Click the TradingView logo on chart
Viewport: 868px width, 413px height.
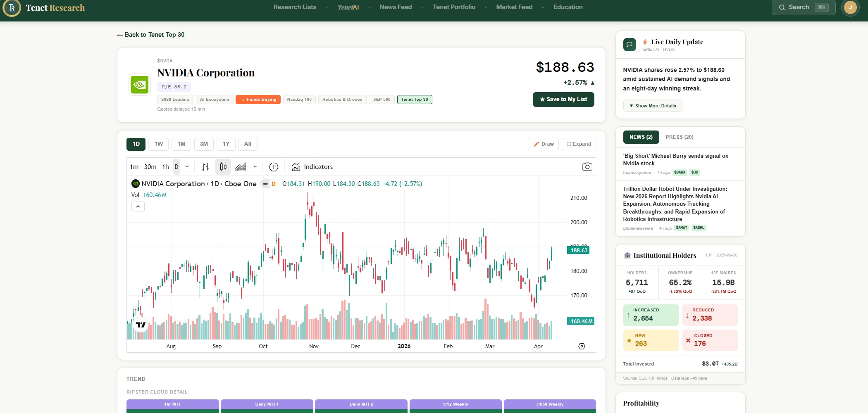141,325
